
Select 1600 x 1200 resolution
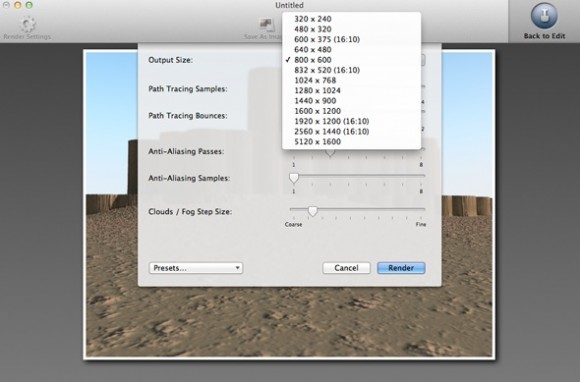351,111
